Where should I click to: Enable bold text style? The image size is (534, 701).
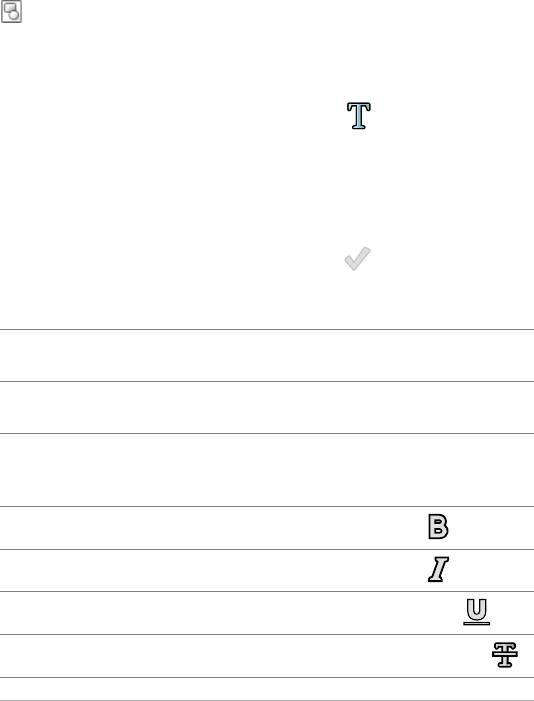[438, 527]
